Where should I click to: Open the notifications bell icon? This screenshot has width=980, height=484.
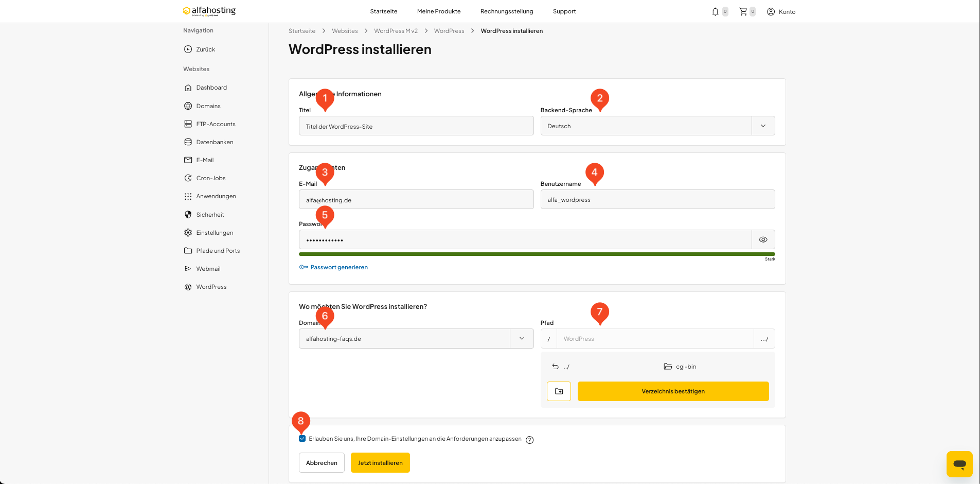pos(715,11)
